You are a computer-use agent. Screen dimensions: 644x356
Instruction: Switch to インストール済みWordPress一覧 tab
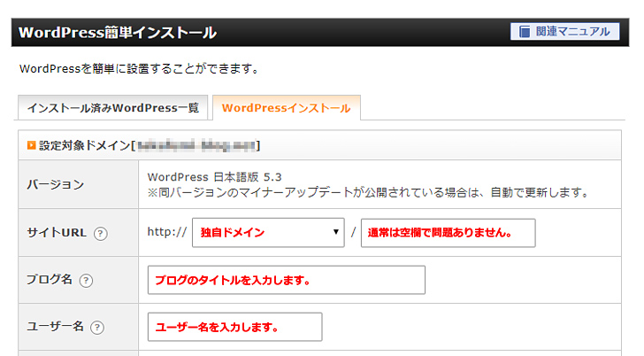click(x=113, y=108)
